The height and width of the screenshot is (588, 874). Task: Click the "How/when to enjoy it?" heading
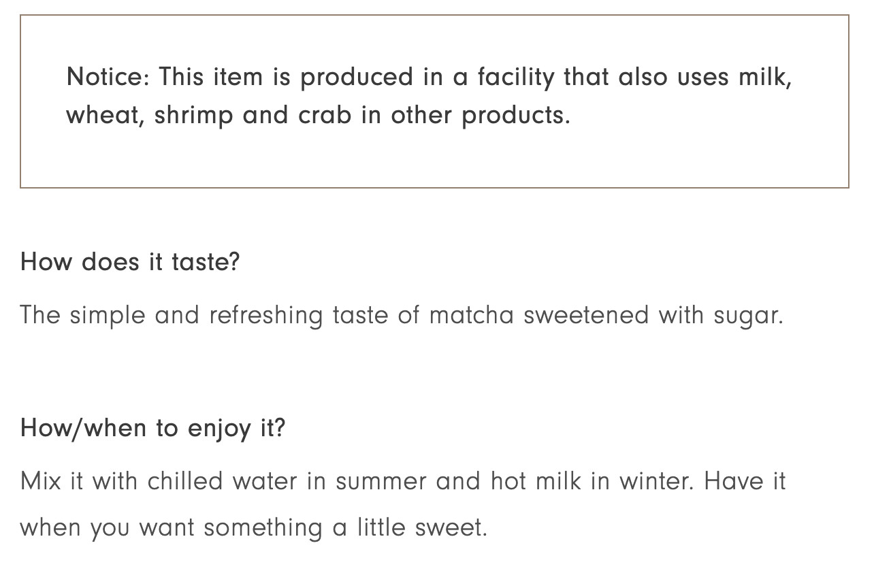click(x=152, y=428)
